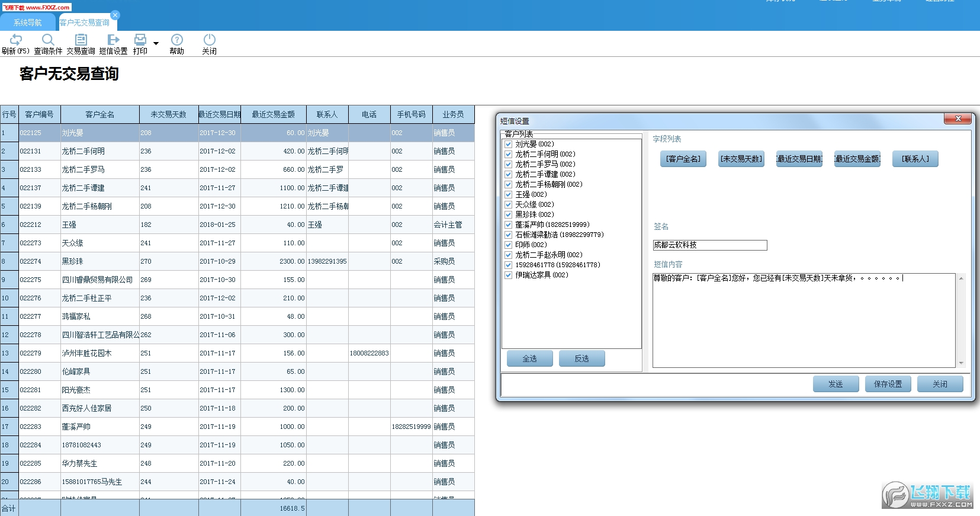Click customer code 022286
The height and width of the screenshot is (516, 980).
tap(39, 482)
